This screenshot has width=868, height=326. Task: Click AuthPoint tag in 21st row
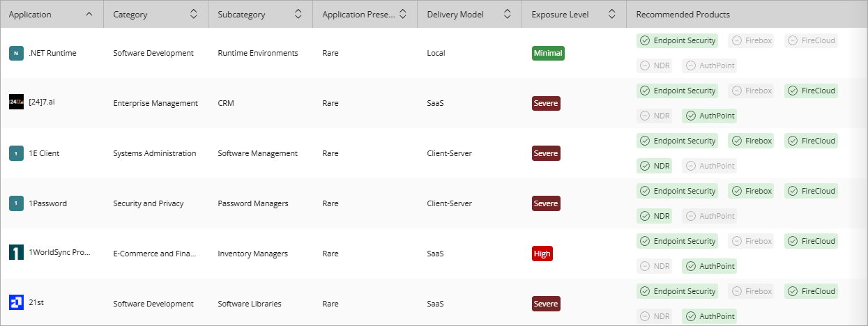pos(710,316)
